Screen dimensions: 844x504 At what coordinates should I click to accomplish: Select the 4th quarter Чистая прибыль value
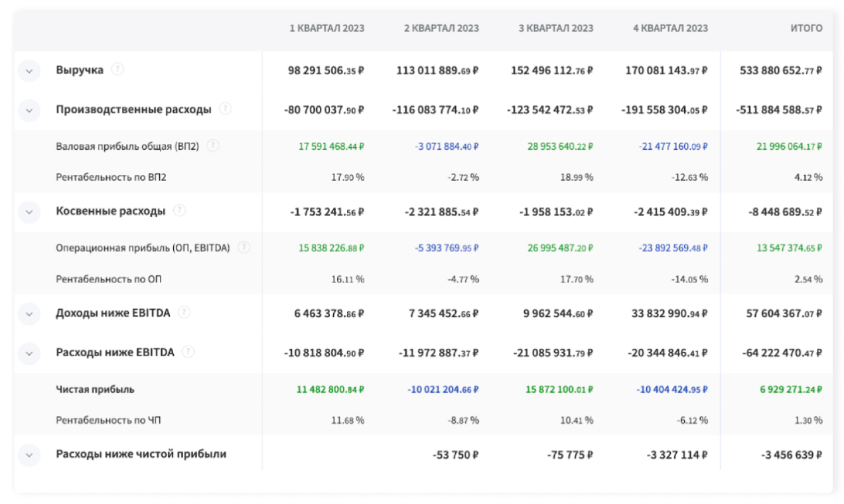tap(671, 389)
